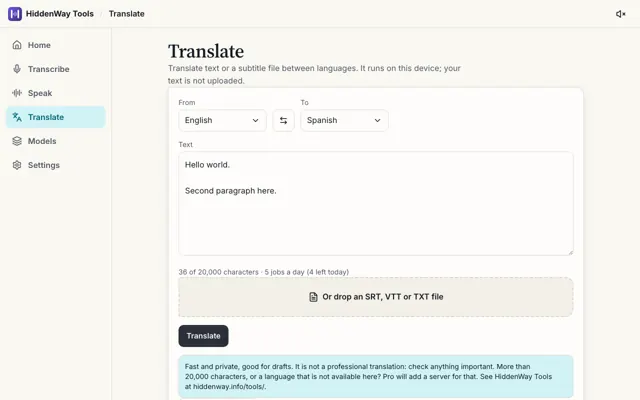Viewport: 640px width, 400px height.
Task: Click the file icon in drop zone
Action: coord(313,297)
